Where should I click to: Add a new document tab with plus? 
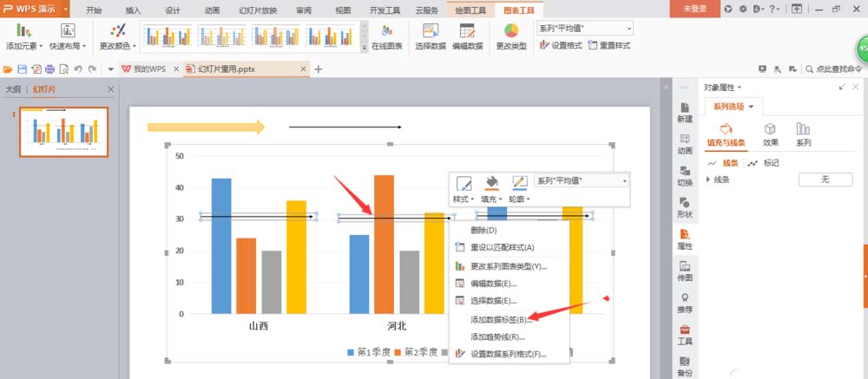tap(319, 69)
